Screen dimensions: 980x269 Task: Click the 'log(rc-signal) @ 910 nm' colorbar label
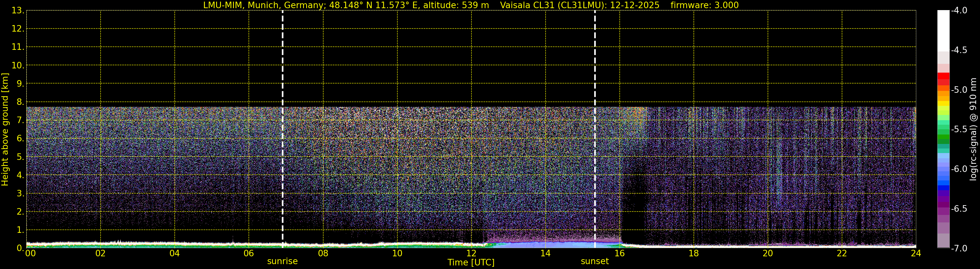(973, 130)
